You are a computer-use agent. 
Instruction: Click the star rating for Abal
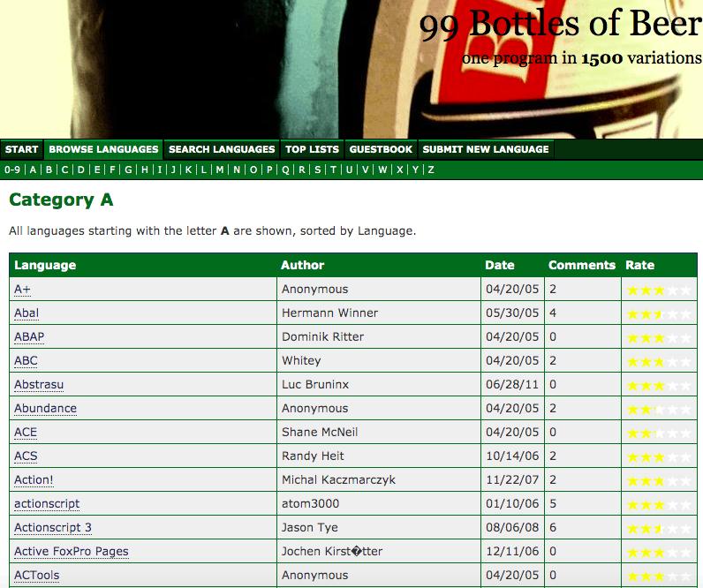(x=659, y=313)
